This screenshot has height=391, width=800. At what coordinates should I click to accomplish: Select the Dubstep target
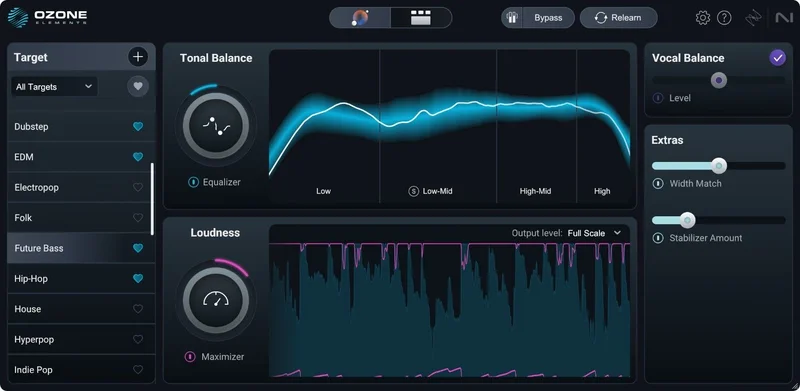(x=81, y=127)
